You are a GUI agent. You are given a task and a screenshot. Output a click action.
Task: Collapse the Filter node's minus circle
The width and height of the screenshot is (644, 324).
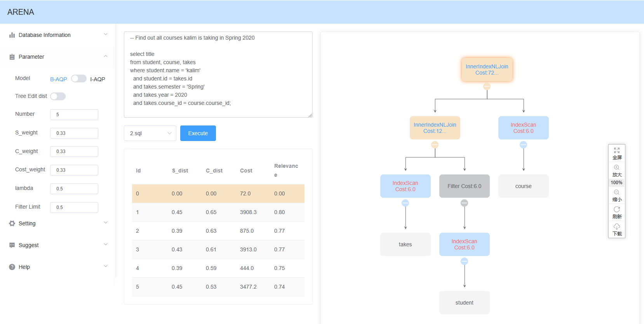pyautogui.click(x=464, y=203)
